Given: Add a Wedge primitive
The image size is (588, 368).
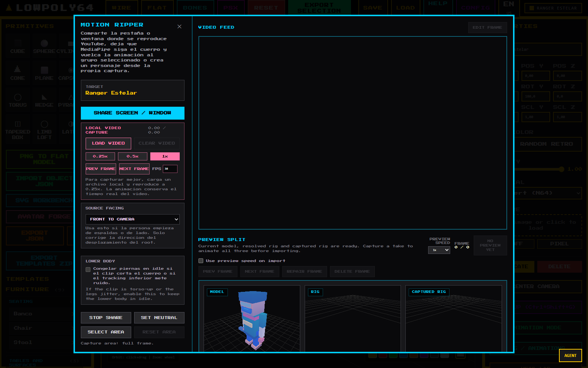Looking at the screenshot, I should tap(44, 100).
